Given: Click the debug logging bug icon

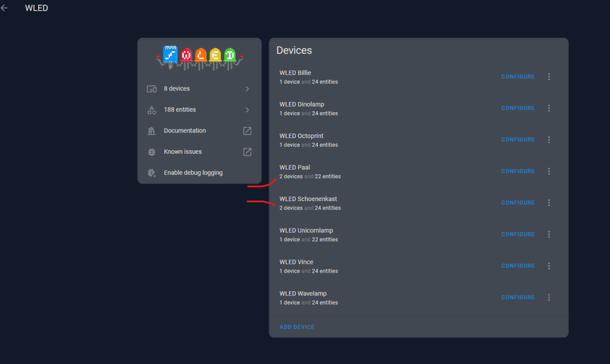Looking at the screenshot, I should click(x=152, y=173).
